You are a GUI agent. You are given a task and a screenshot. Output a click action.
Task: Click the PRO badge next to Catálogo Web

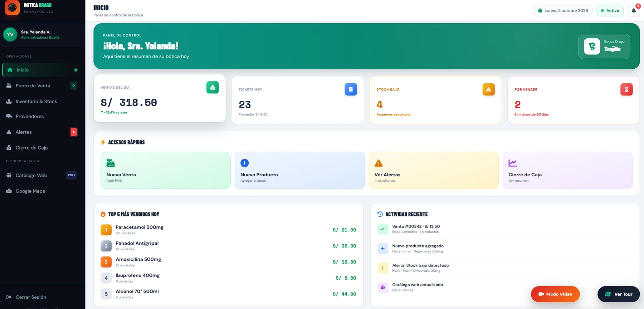click(71, 175)
